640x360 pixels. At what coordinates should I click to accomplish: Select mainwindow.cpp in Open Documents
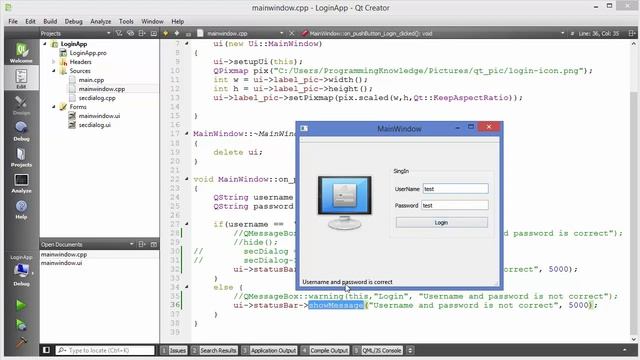tap(64, 254)
